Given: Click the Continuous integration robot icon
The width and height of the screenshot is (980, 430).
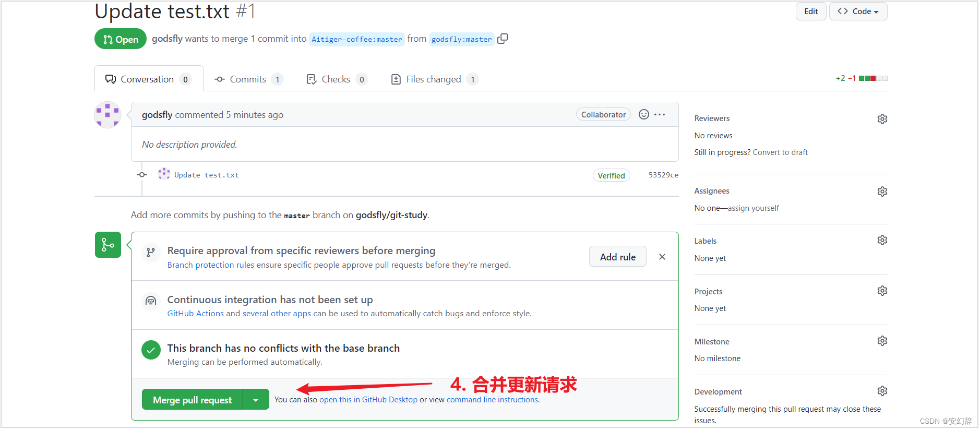Looking at the screenshot, I should pos(151,301).
